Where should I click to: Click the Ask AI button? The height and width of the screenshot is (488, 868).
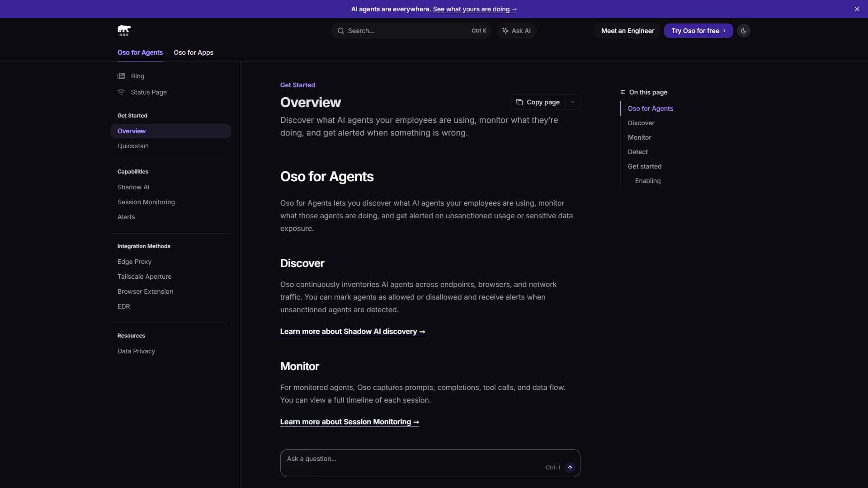(x=516, y=31)
